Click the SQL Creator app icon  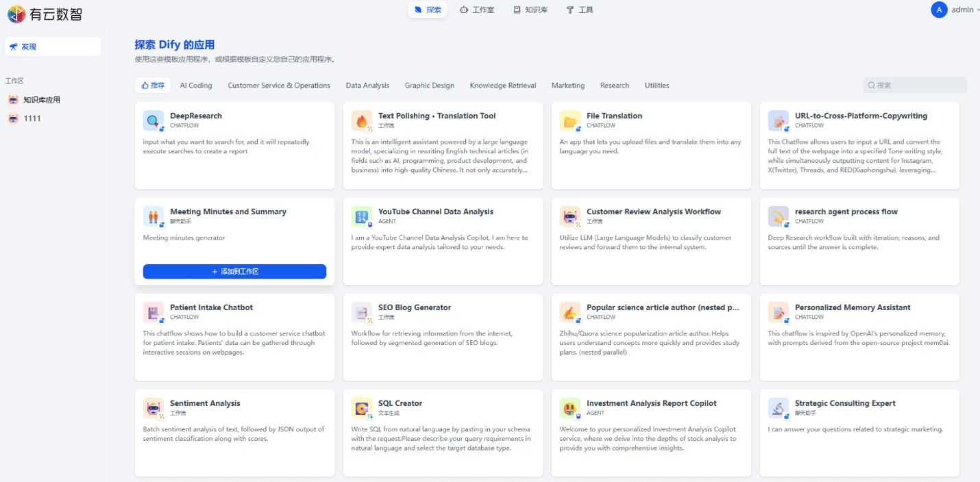(362, 409)
